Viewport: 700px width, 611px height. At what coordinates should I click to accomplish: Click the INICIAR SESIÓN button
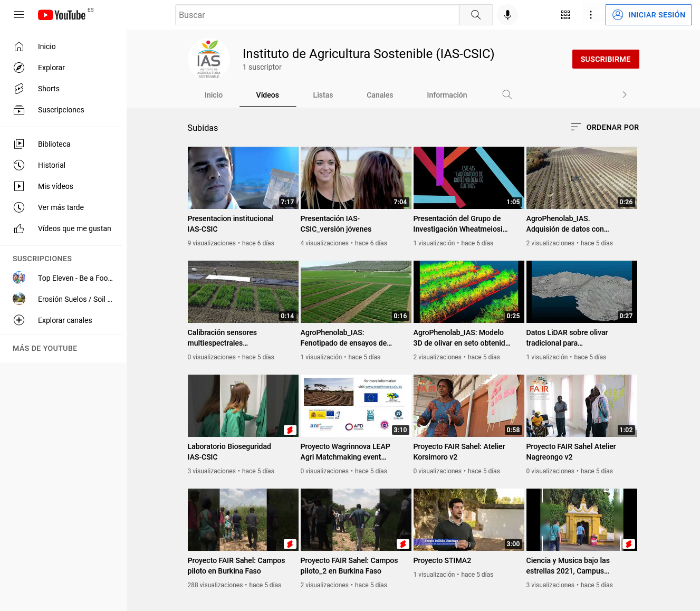point(648,15)
